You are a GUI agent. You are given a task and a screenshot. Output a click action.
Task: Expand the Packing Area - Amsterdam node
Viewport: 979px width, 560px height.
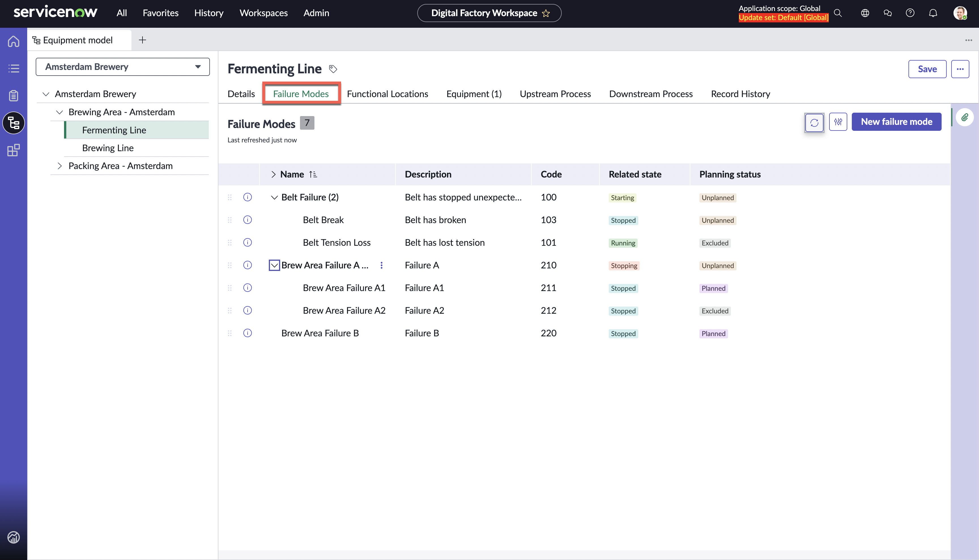click(60, 166)
